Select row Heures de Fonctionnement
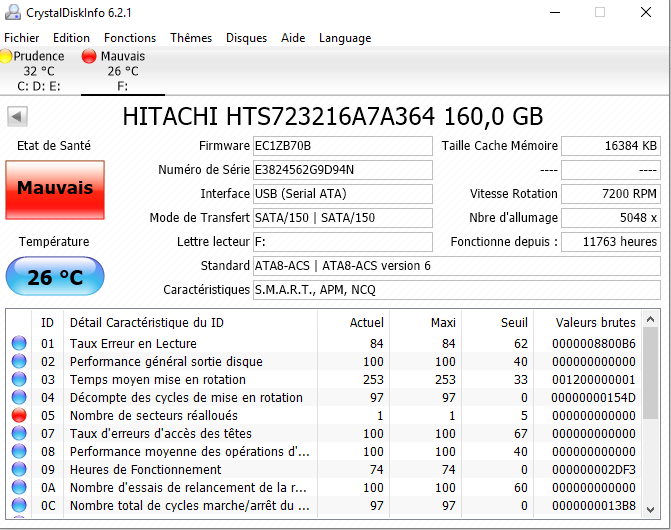This screenshot has width=671, height=530. click(x=324, y=469)
